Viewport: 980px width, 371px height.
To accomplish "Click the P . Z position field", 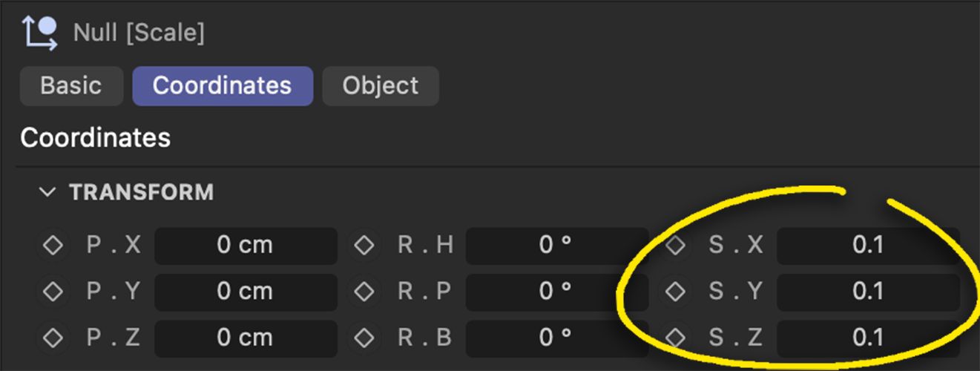I will click(x=246, y=338).
